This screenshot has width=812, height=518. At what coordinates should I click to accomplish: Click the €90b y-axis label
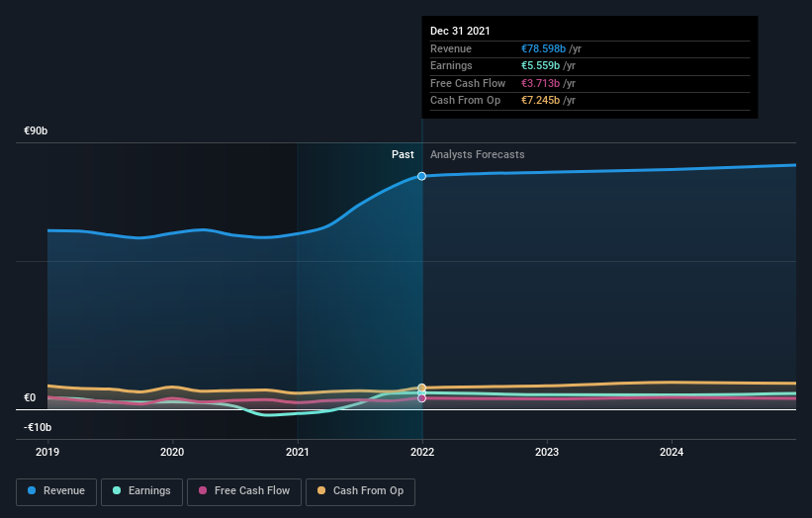[36, 130]
